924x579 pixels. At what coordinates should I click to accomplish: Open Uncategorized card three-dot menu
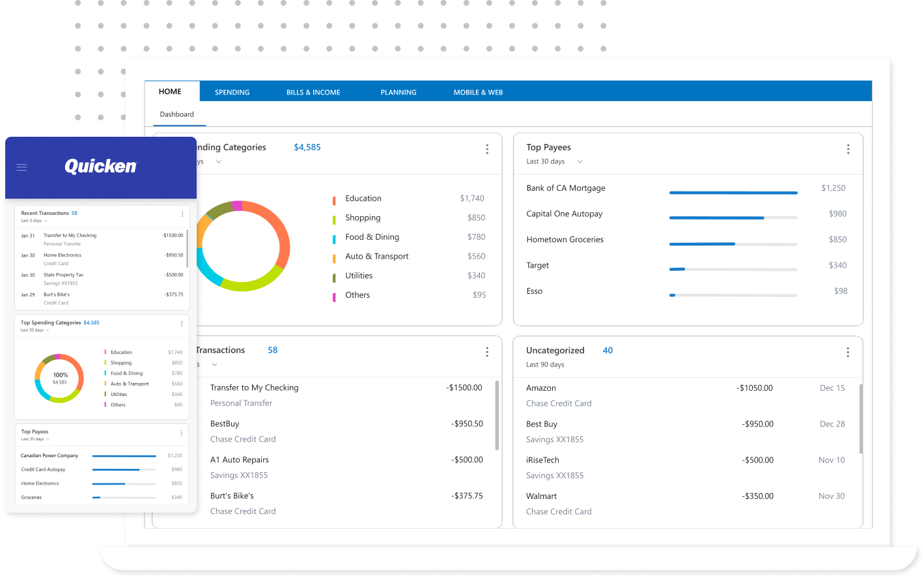coord(847,352)
